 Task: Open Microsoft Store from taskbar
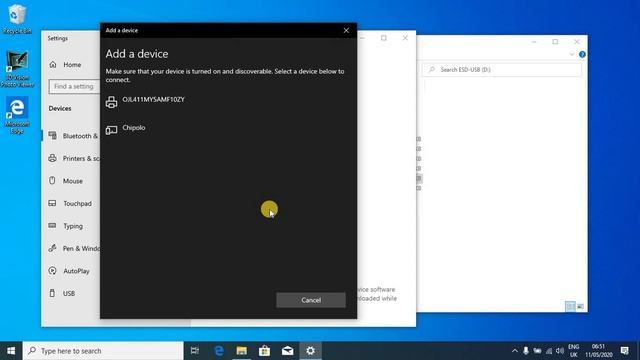264,351
